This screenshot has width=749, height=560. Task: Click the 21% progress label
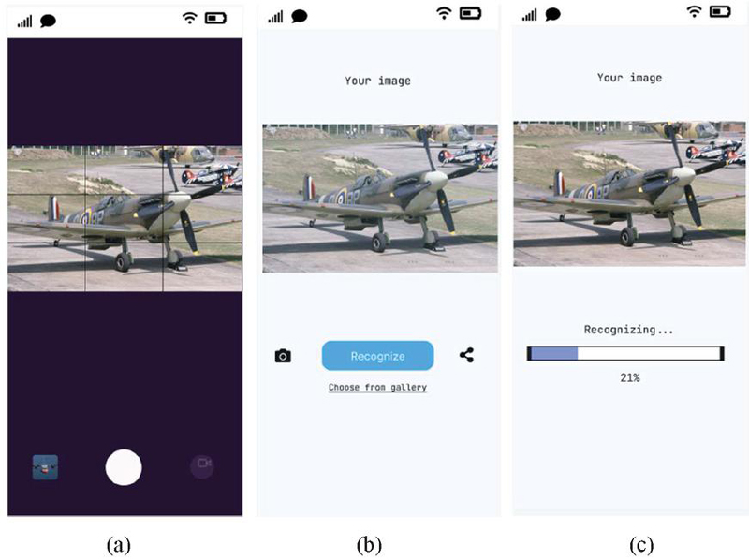coord(629,377)
